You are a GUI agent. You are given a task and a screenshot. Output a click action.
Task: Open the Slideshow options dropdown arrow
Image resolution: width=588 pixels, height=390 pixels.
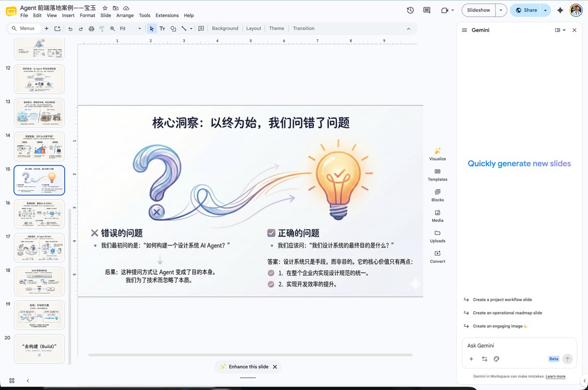coord(501,10)
